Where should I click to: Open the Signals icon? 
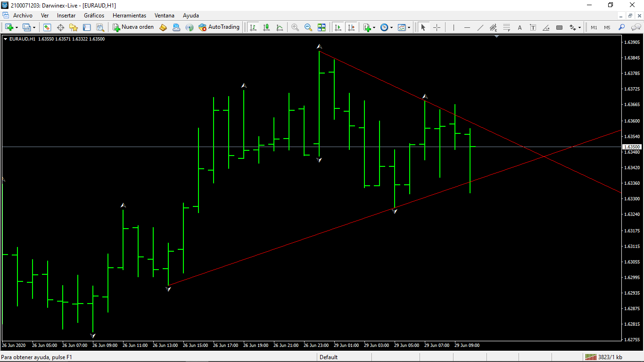190,27
